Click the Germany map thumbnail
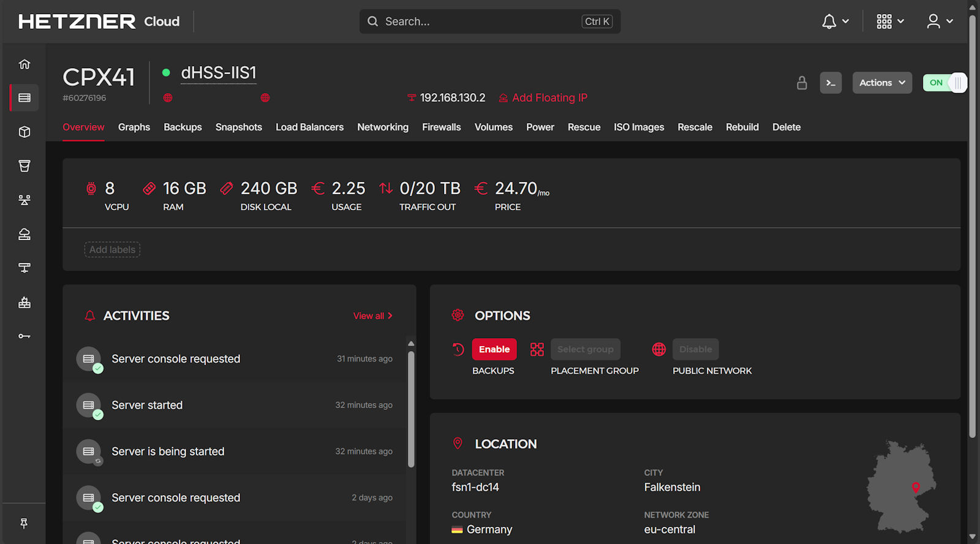The image size is (980, 544). (901, 486)
